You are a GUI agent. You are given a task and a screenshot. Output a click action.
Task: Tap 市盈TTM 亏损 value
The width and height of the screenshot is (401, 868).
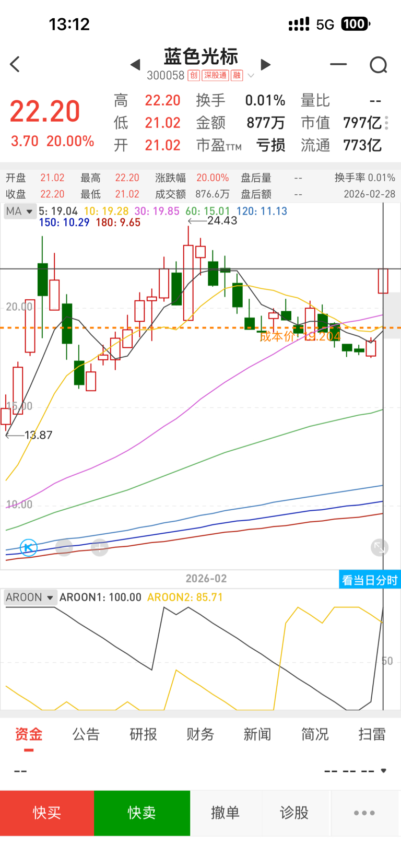pyautogui.click(x=271, y=145)
